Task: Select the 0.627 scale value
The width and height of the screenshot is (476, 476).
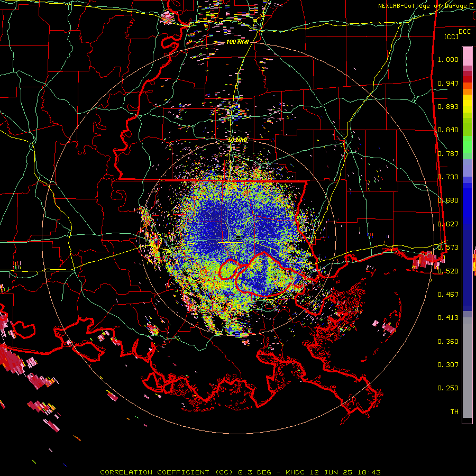Action: click(x=448, y=224)
